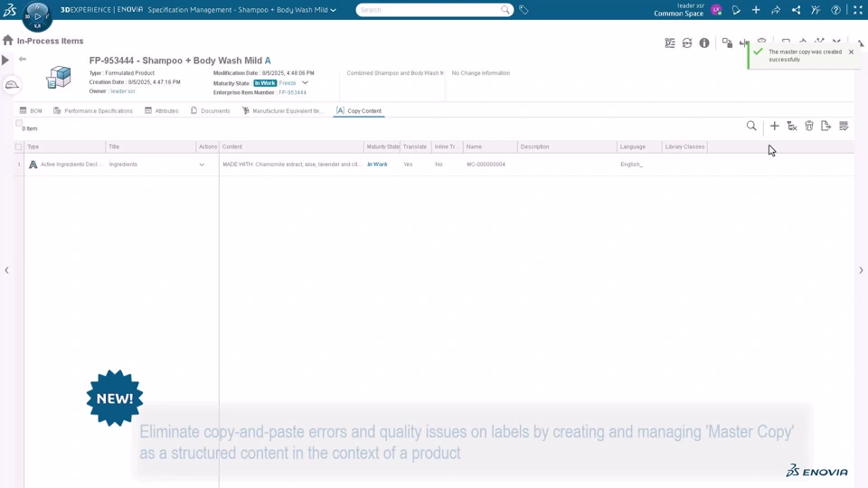The image size is (868, 488).
Task: Click the reserve/lock icon in header toolbar
Action: [x=727, y=43]
